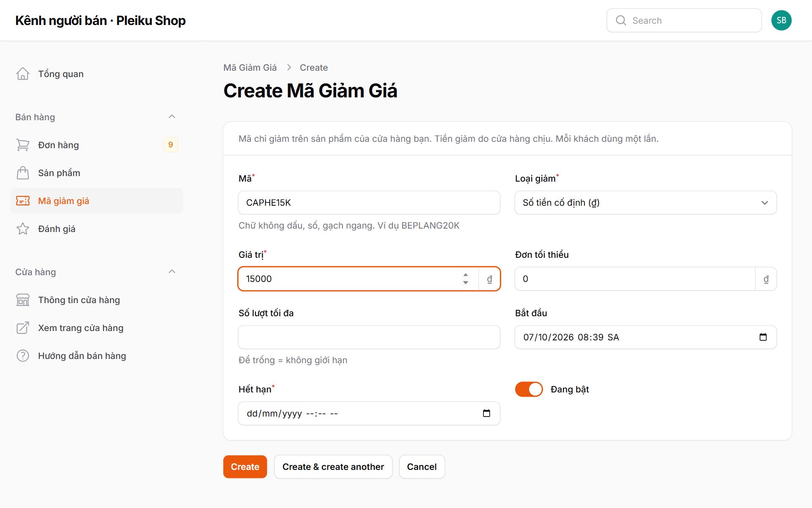This screenshot has width=812, height=508.
Task: Click the top Search box
Action: click(x=684, y=20)
